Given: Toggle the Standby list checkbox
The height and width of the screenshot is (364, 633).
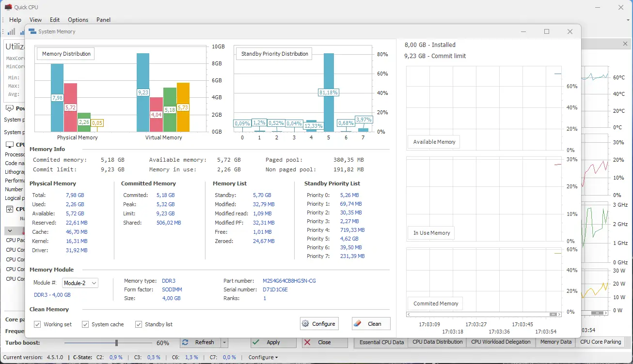Looking at the screenshot, I should (x=139, y=324).
